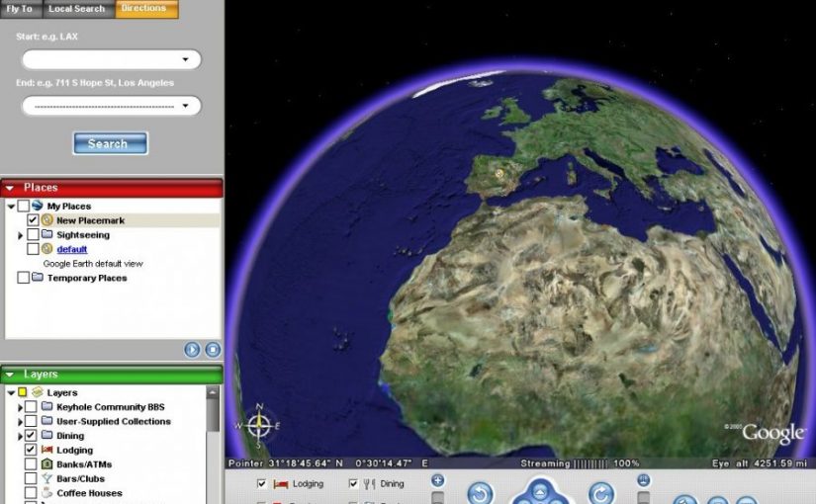The width and height of the screenshot is (816, 504).
Task: Enable the Sightseeing checkbox
Action: click(x=33, y=234)
